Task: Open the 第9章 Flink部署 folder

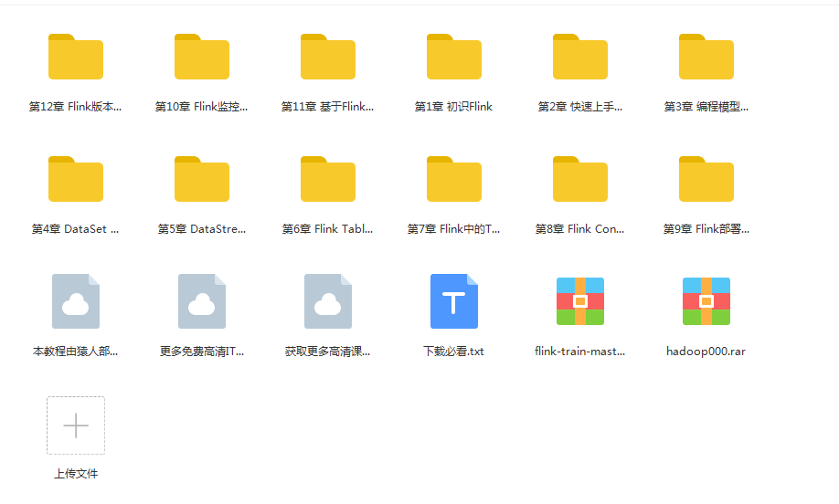Action: pos(706,180)
